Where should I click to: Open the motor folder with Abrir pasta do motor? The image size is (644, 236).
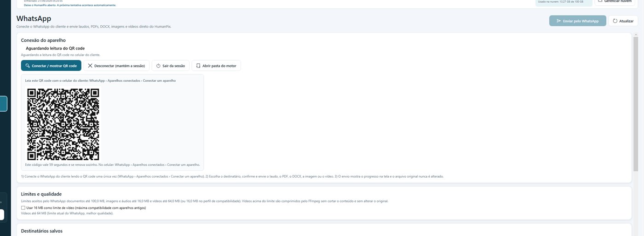pyautogui.click(x=216, y=66)
